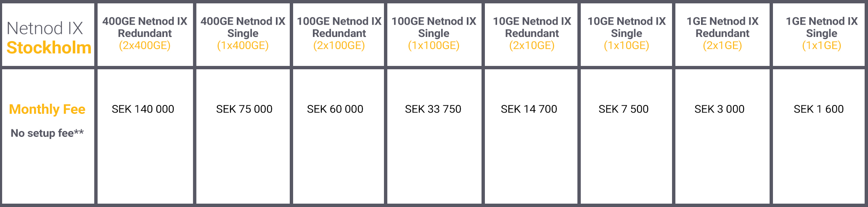Image resolution: width=868 pixels, height=207 pixels.
Task: Click the No setup fee** note
Action: (47, 133)
